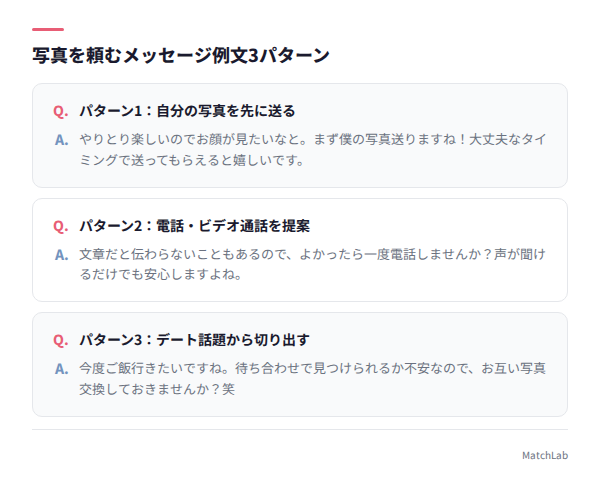This screenshot has height=492, width=600.
Task: Click the blue A. icon in パターン3 card
Action: pos(61,369)
